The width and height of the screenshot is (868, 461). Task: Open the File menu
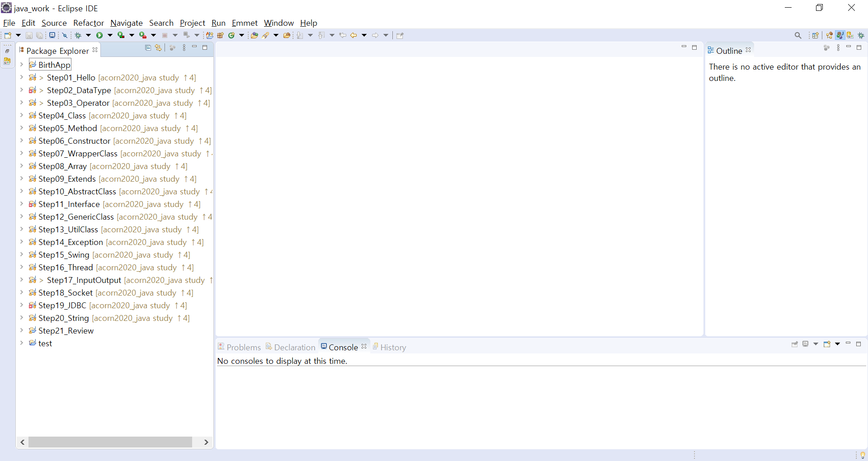coord(9,23)
